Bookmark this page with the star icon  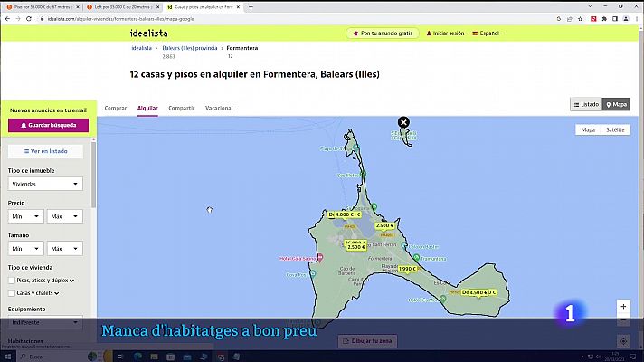point(580,19)
